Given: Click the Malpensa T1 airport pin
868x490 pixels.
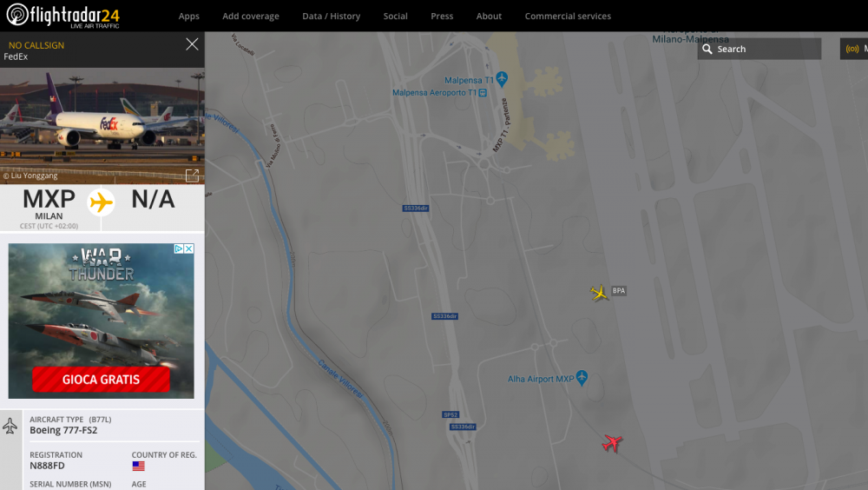Looking at the screenshot, I should pos(502,80).
